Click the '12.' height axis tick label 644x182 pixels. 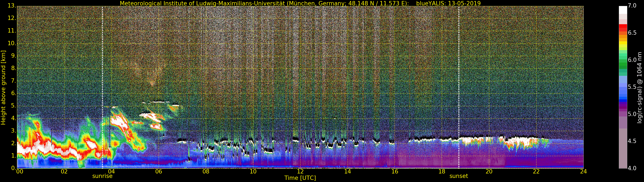pyautogui.click(x=12, y=18)
